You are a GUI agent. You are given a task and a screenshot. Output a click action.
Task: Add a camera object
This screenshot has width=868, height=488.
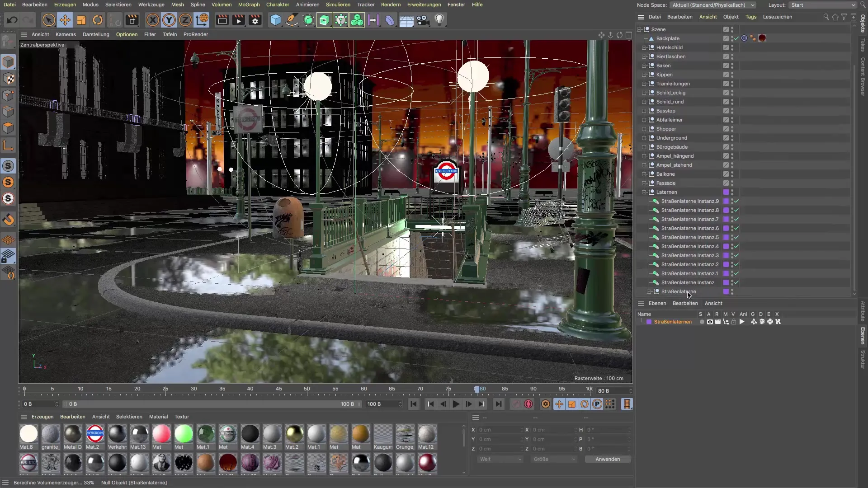[423, 20]
